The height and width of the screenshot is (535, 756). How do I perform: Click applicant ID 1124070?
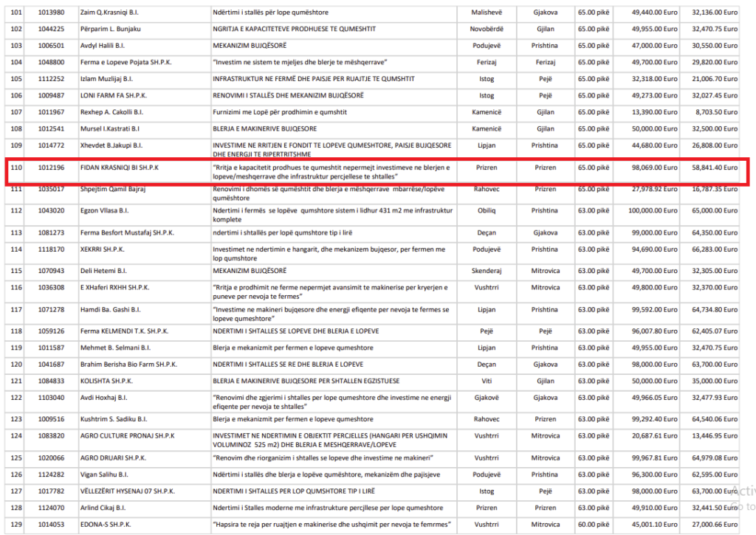click(x=52, y=508)
